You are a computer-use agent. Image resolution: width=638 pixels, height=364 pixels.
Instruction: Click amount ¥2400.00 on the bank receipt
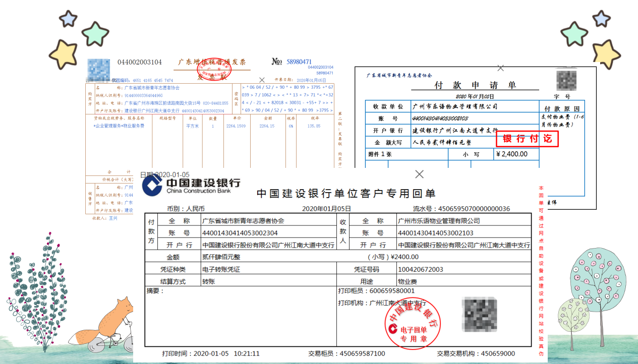[404, 257]
